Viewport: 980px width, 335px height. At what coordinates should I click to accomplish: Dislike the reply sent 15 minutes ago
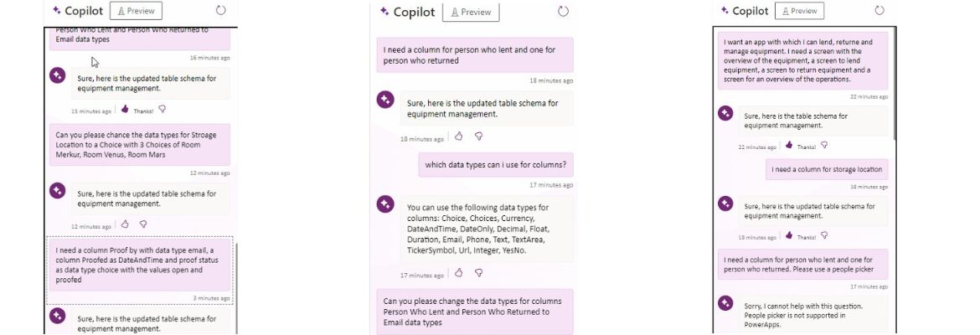[162, 109]
